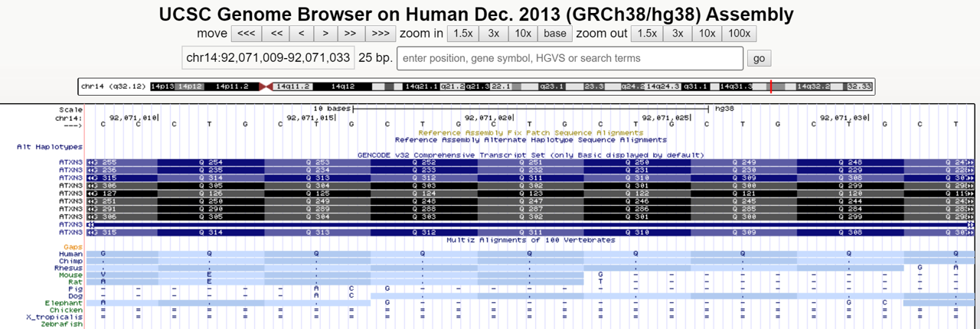
Task: Click the Scale track label
Action: pyautogui.click(x=70, y=109)
